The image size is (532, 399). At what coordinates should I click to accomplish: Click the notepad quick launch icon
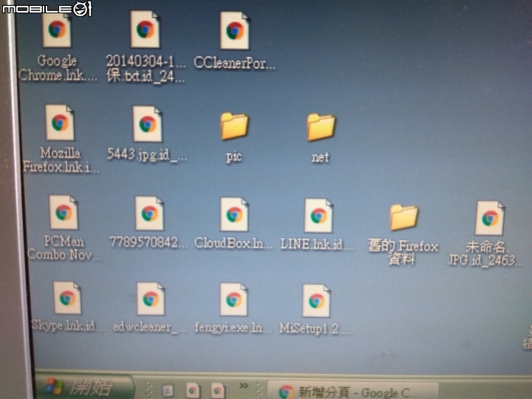point(167,390)
